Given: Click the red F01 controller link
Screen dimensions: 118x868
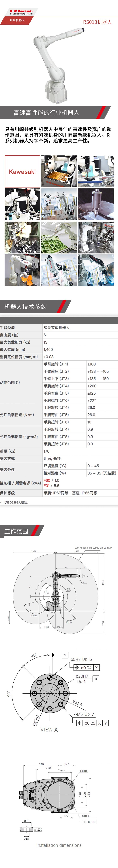Looking at the screenshot, I should click(x=47, y=486).
